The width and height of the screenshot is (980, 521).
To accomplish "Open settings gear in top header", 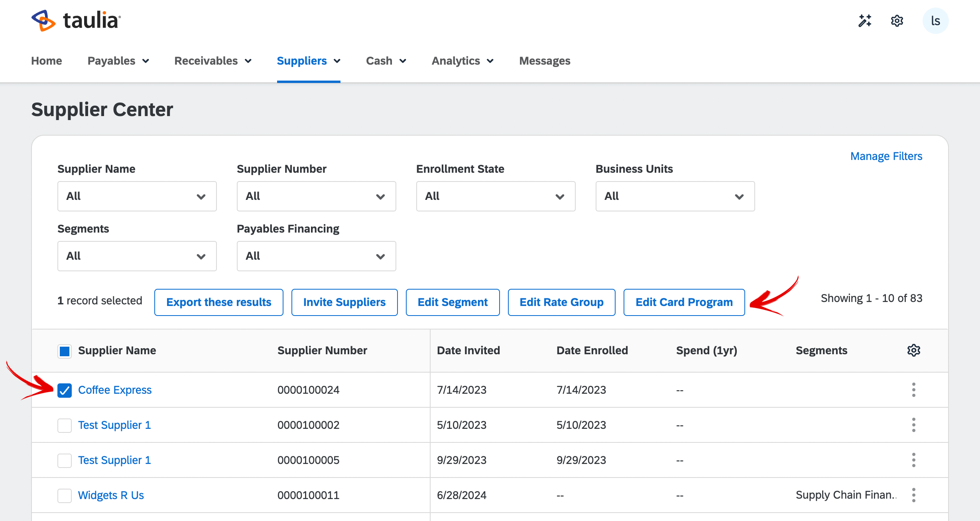I will [x=897, y=21].
